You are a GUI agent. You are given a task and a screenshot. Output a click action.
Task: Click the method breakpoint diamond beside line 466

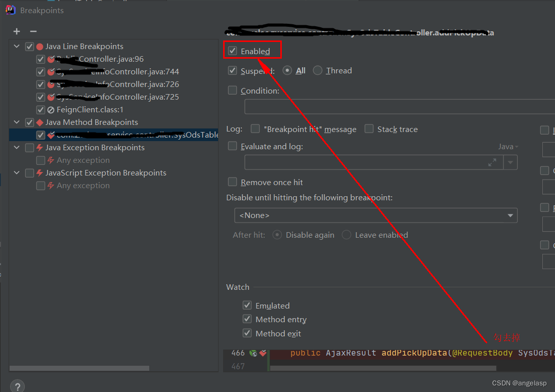tap(263, 353)
